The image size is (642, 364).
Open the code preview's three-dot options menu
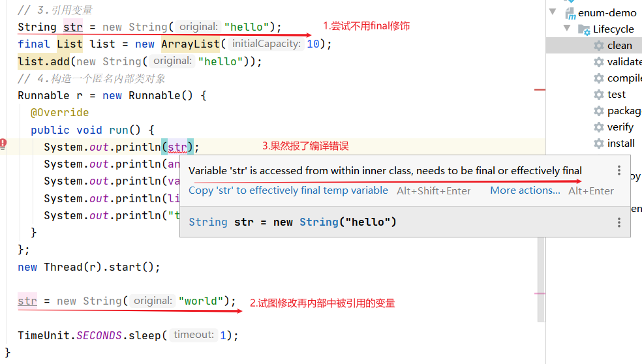click(619, 222)
